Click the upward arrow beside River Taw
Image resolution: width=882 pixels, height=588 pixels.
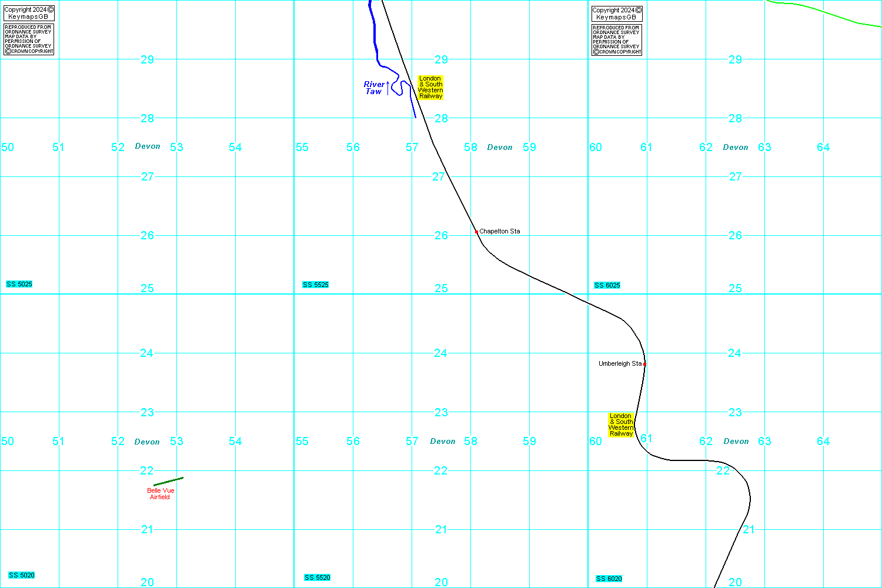tap(387, 88)
